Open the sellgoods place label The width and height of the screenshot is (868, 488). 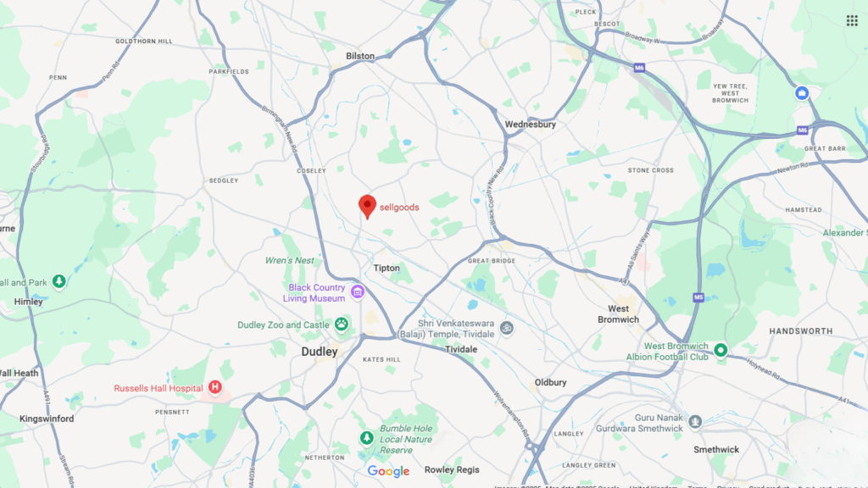[399, 208]
